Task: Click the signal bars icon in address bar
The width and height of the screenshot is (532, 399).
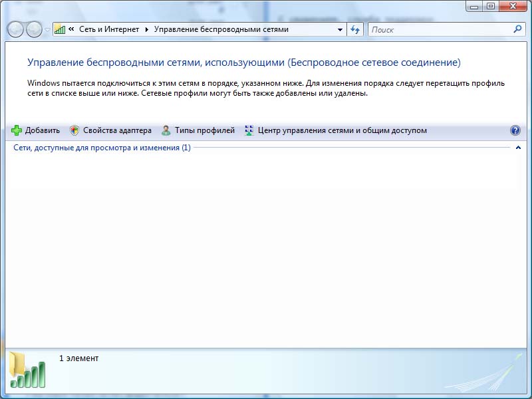Action: tap(60, 29)
